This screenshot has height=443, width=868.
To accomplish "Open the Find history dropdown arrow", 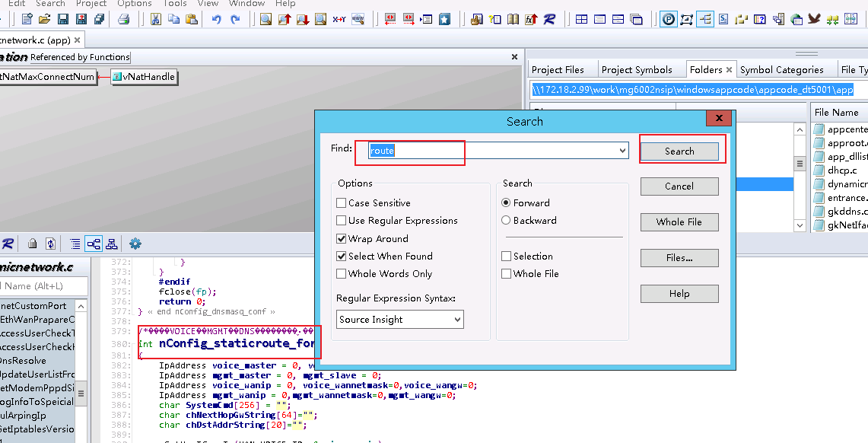I will point(622,151).
